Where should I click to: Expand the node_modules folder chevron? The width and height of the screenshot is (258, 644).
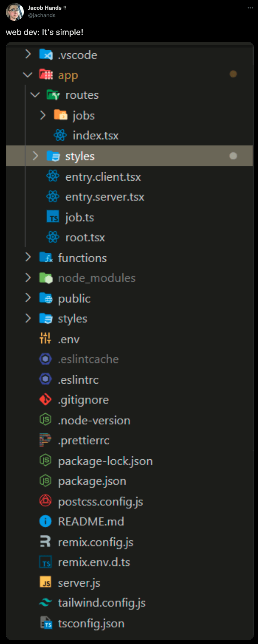pyautogui.click(x=28, y=277)
